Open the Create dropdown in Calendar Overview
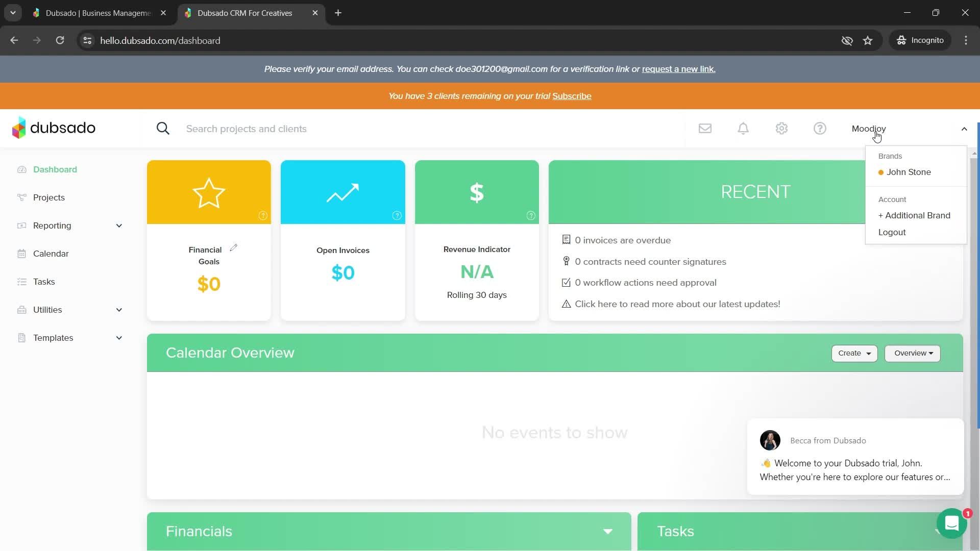This screenshot has width=980, height=551. click(x=854, y=353)
